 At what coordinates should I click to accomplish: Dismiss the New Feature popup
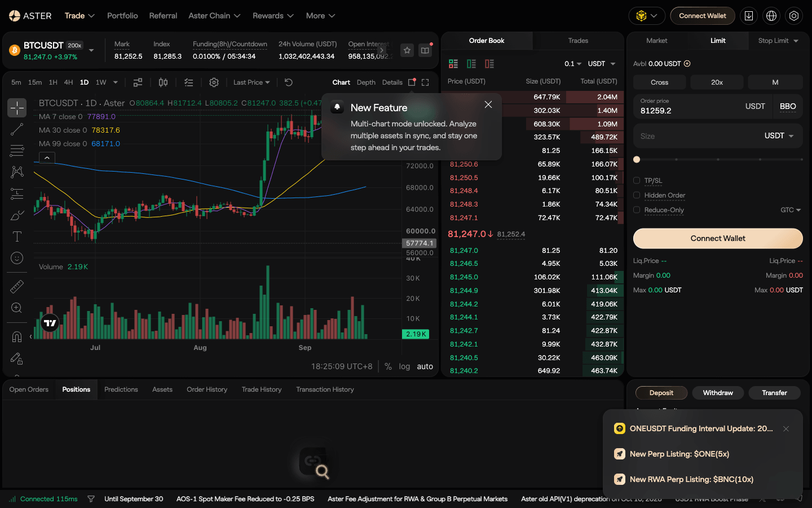pyautogui.click(x=488, y=104)
